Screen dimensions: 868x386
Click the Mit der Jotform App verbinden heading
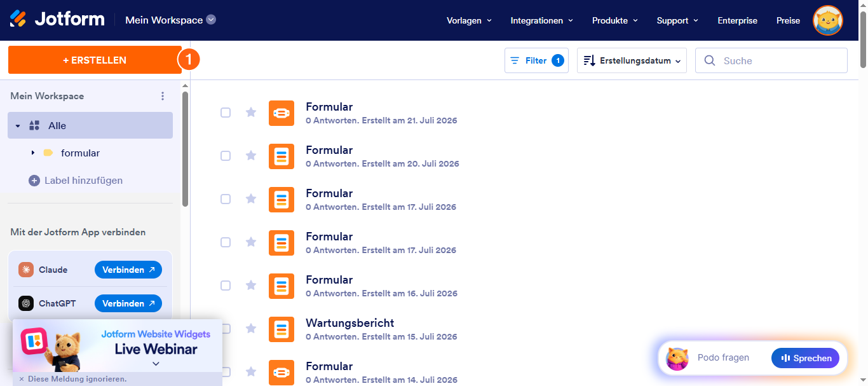pyautogui.click(x=78, y=232)
